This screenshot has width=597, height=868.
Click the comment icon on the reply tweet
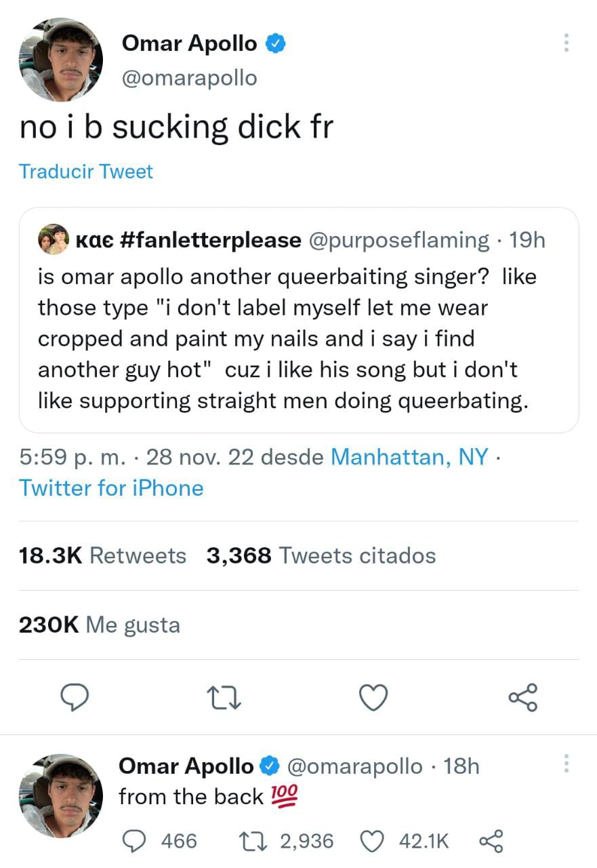[x=136, y=841]
